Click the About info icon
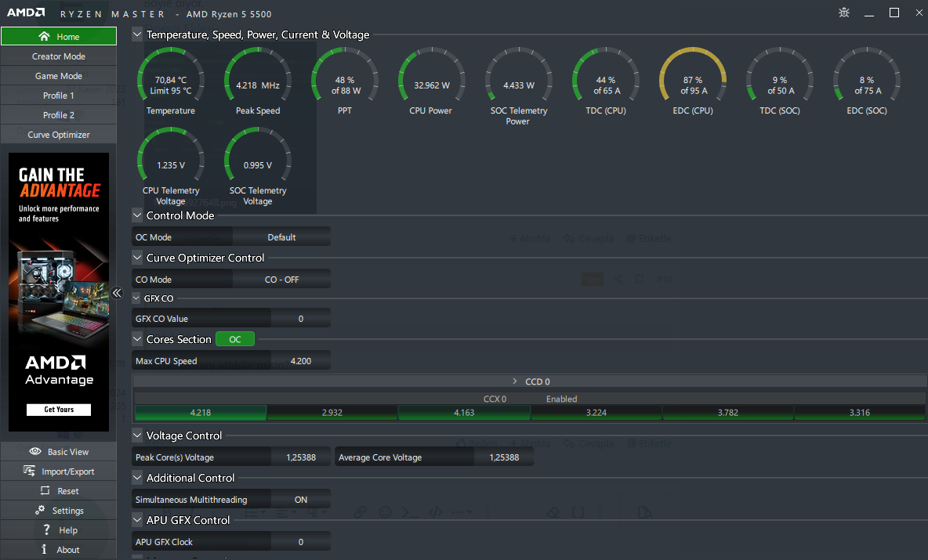928x560 pixels. (44, 549)
